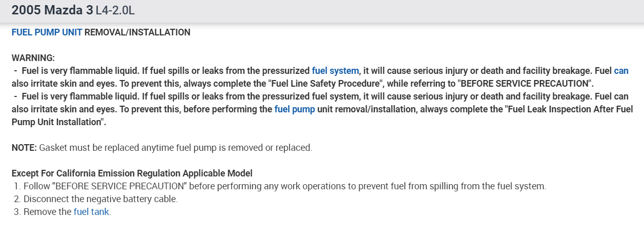Screen dimensions: 644x237
Task: Open the blue "fuel pump" link
Action: click(295, 109)
